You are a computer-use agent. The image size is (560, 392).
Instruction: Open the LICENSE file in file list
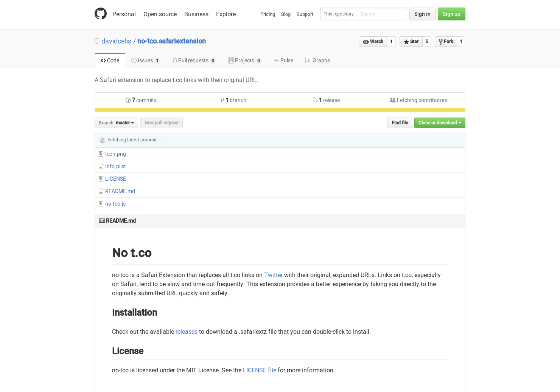[x=115, y=179]
